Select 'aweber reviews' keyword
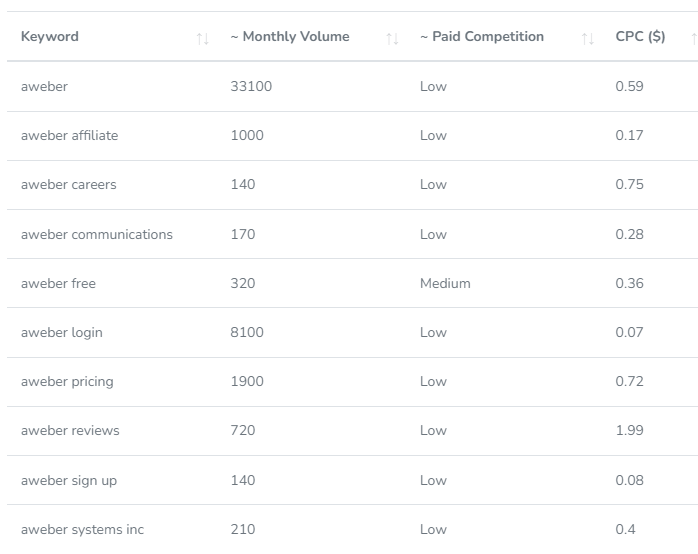The height and width of the screenshot is (554, 698). pos(70,430)
